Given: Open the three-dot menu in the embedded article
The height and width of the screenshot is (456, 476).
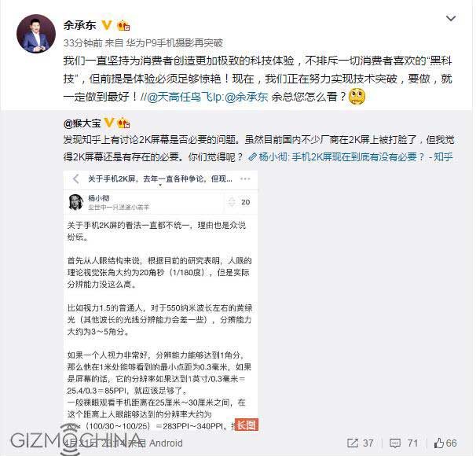Looking at the screenshot, I should [245, 178].
